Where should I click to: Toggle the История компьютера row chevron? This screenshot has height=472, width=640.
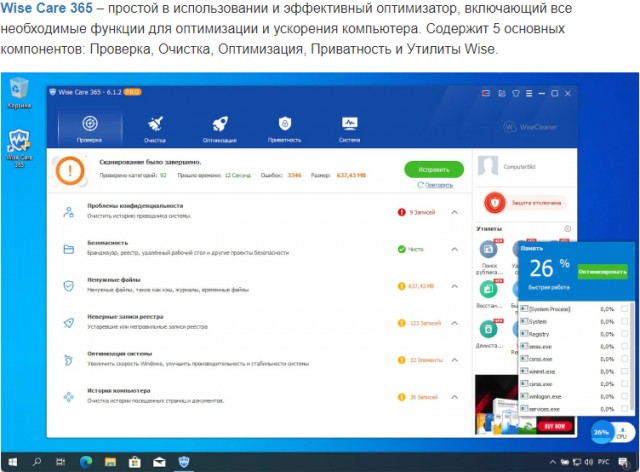(454, 397)
